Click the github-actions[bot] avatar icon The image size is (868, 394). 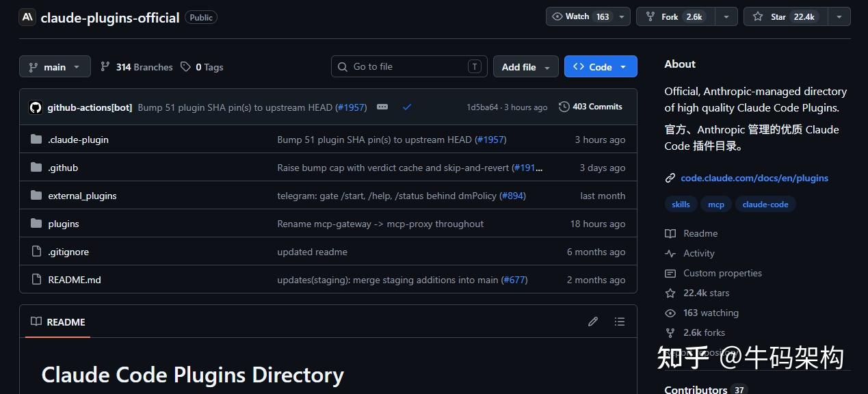[x=35, y=107]
